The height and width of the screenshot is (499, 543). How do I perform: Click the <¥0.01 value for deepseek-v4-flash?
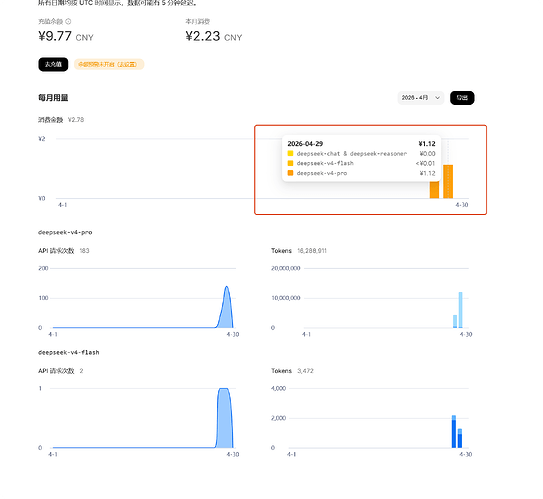point(425,163)
